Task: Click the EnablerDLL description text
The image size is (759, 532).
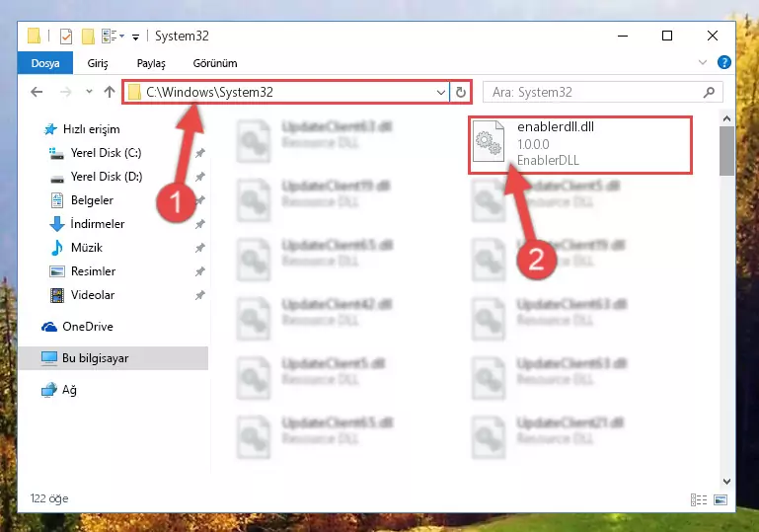Action: pyautogui.click(x=548, y=160)
